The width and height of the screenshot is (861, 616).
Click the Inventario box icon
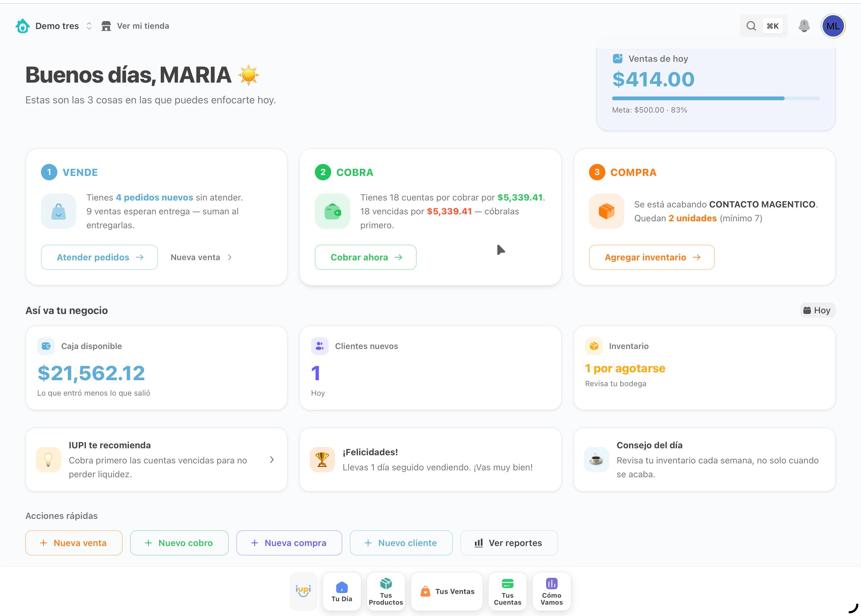(594, 346)
